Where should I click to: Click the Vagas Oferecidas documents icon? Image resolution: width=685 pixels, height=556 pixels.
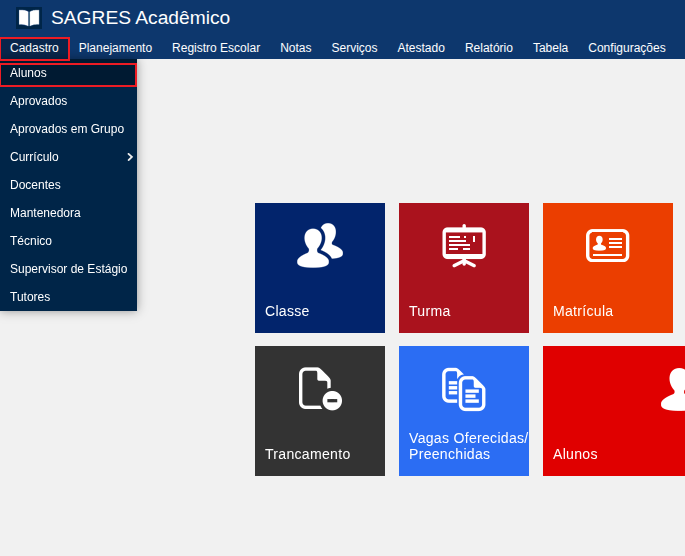click(464, 389)
